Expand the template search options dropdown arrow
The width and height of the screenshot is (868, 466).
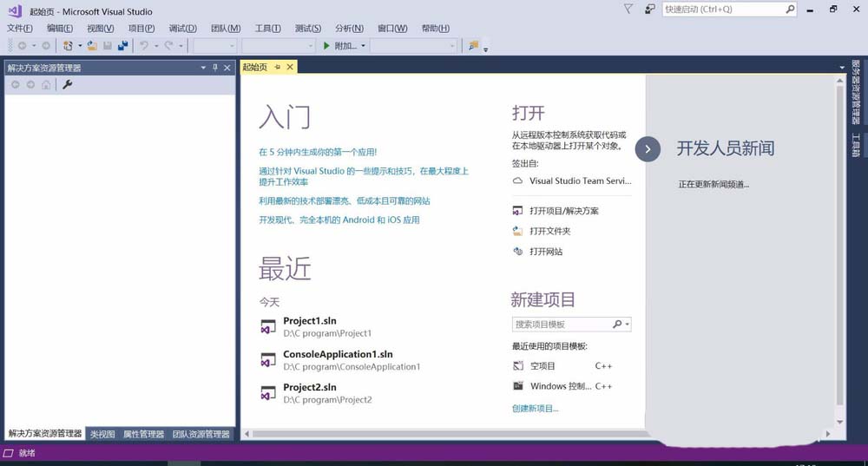click(x=628, y=325)
